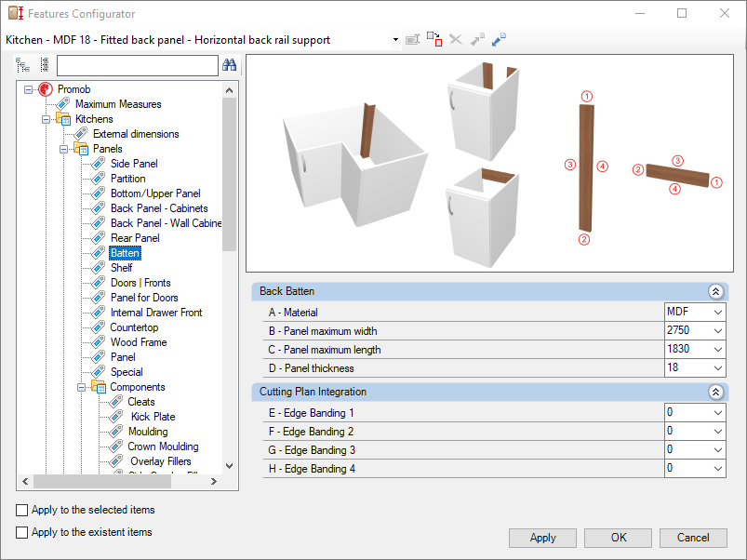This screenshot has height=560, width=747.
Task: Select Back Panel - Wall Cabinets tree item
Action: (x=166, y=223)
